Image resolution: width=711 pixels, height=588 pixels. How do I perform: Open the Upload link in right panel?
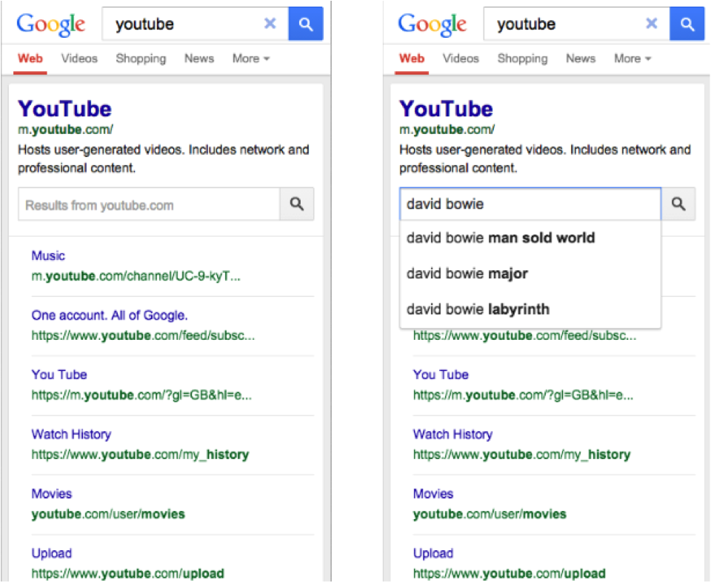tap(433, 553)
